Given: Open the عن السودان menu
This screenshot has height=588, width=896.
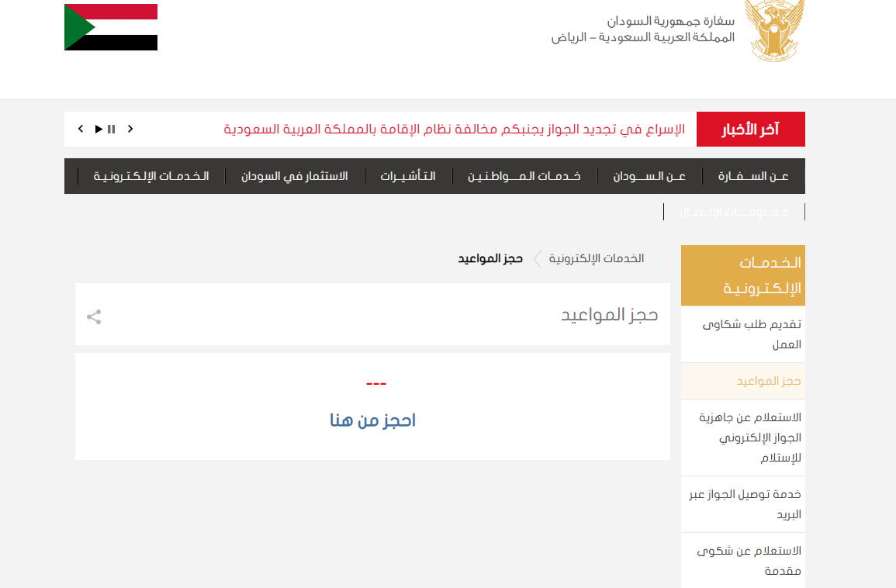Looking at the screenshot, I should [x=649, y=176].
